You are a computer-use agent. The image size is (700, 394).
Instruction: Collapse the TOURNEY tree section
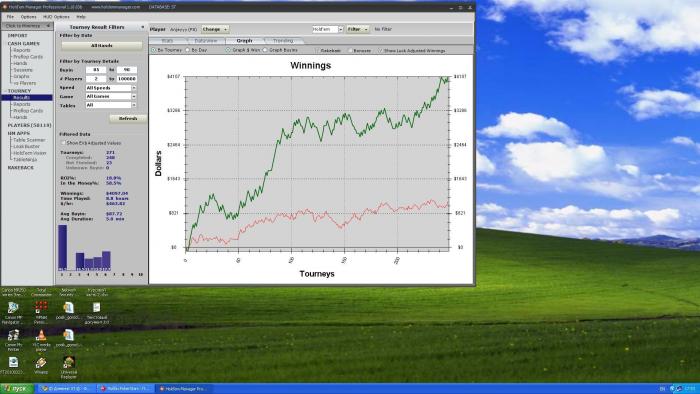coord(4,91)
